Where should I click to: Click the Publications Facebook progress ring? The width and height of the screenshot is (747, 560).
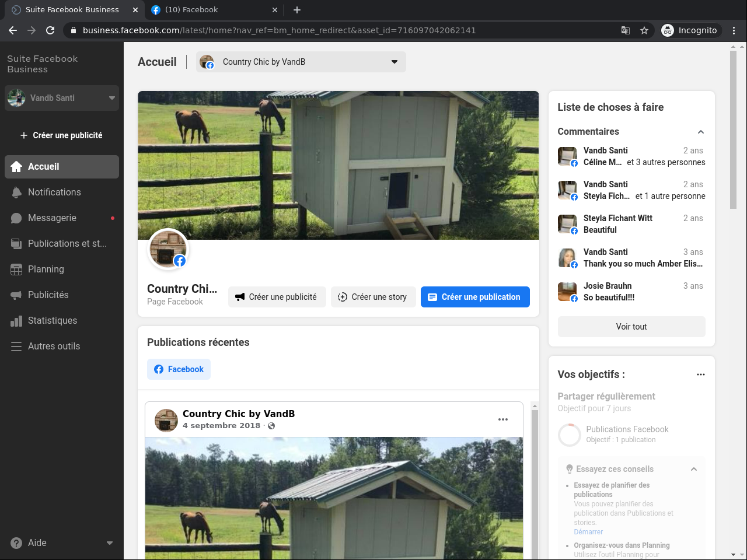coord(570,435)
